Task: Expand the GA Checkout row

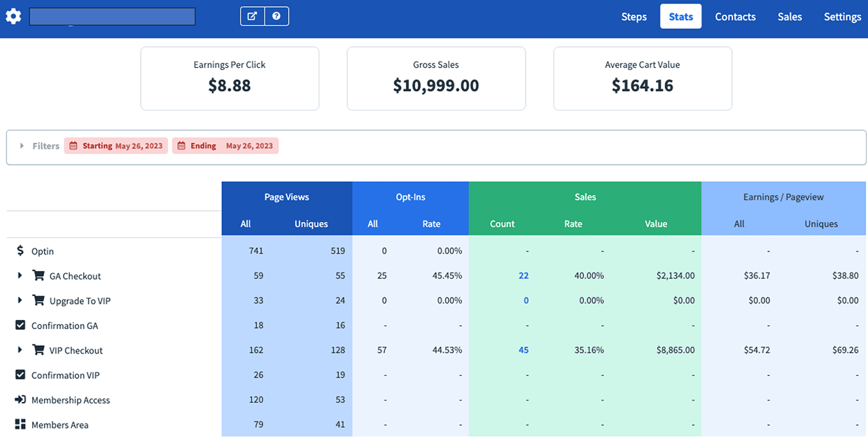Action: (20, 276)
